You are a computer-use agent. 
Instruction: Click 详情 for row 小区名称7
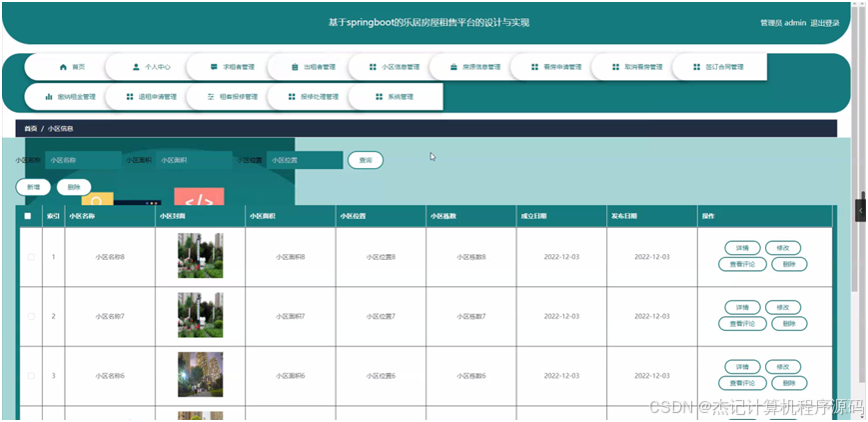[x=742, y=307]
